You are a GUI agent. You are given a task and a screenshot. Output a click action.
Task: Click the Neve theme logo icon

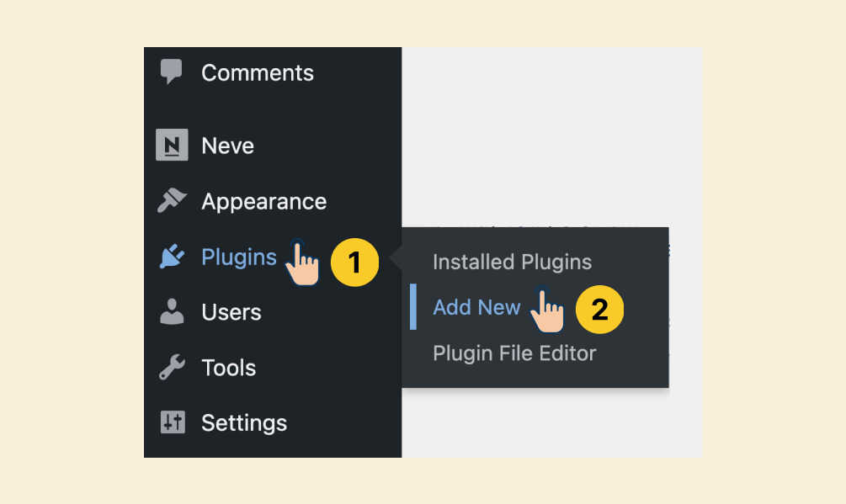[x=172, y=145]
